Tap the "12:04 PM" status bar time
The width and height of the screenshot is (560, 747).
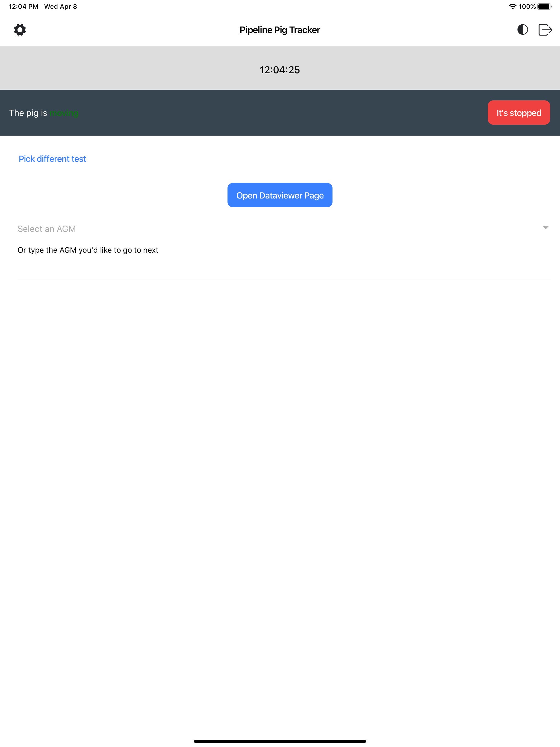[23, 6]
